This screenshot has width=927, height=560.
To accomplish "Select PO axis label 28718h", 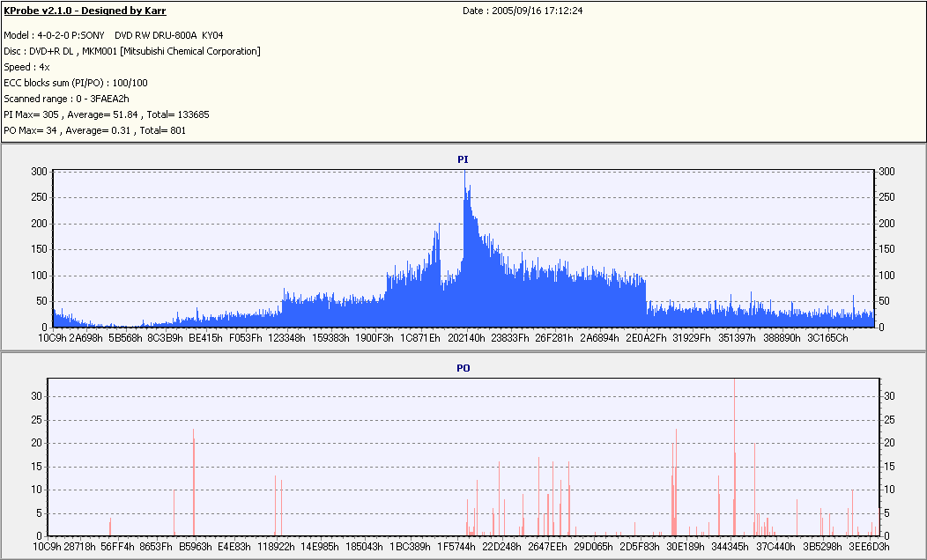I will [80, 547].
